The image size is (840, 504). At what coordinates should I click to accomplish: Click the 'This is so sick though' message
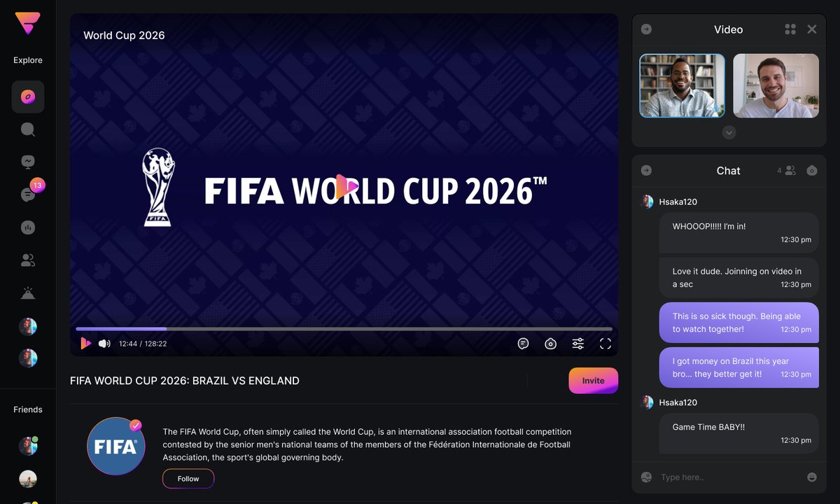[738, 323]
